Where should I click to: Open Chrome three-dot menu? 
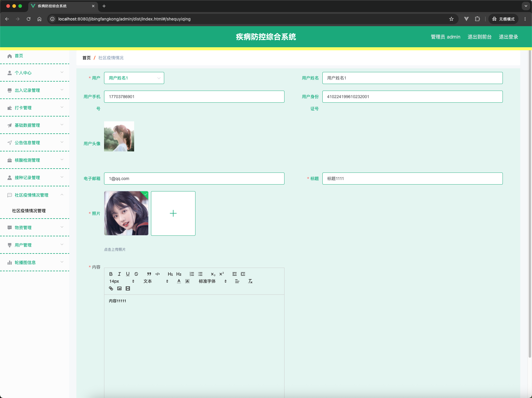(525, 19)
